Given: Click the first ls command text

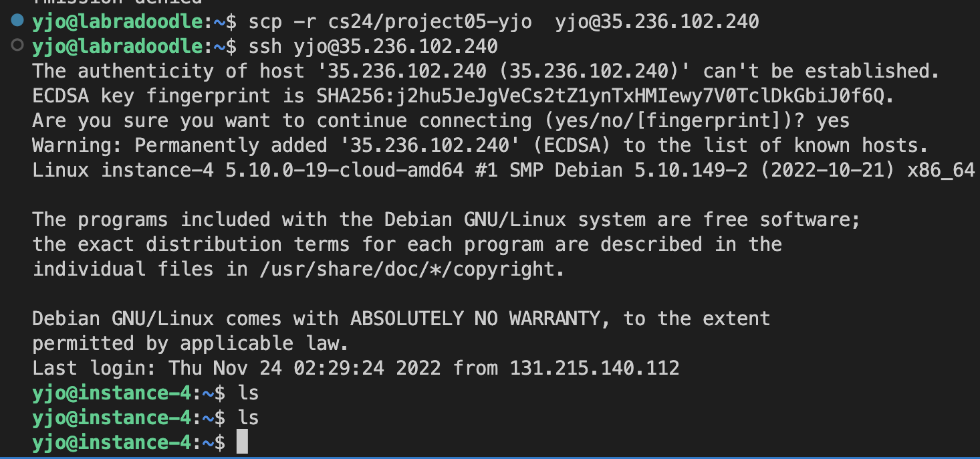Looking at the screenshot, I should 248,393.
